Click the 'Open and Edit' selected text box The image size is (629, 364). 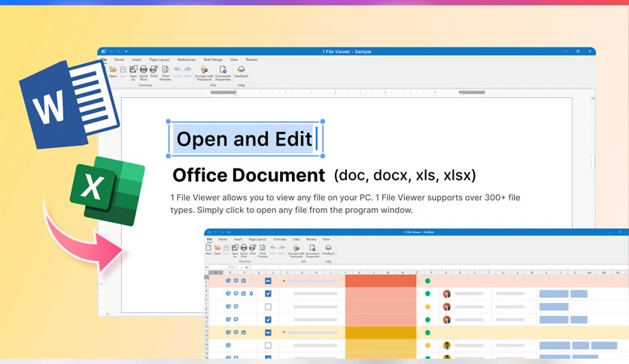(x=245, y=138)
